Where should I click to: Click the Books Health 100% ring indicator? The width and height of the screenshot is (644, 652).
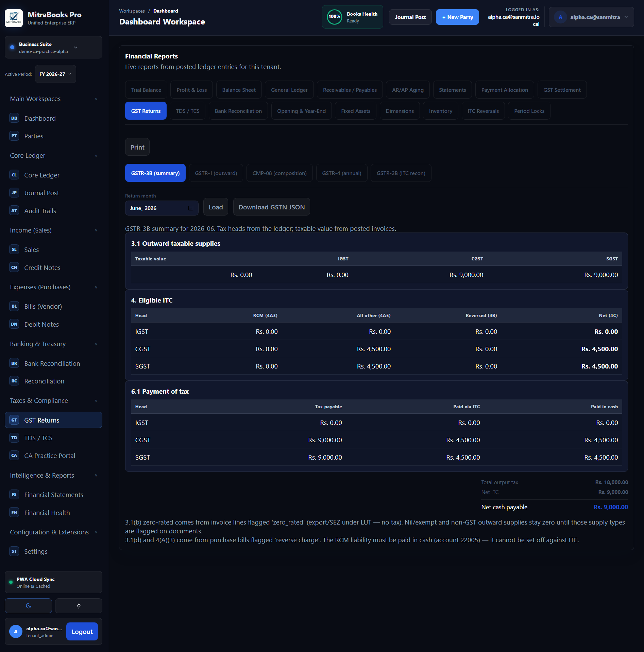pyautogui.click(x=334, y=17)
